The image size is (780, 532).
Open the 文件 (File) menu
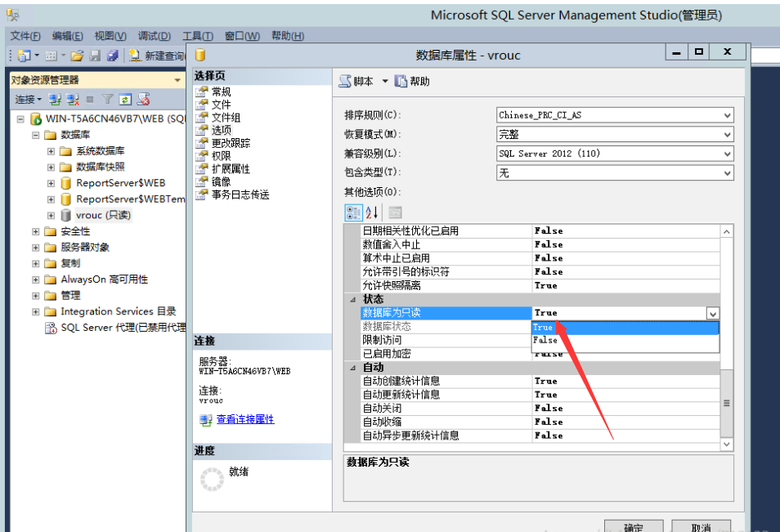pyautogui.click(x=25, y=36)
